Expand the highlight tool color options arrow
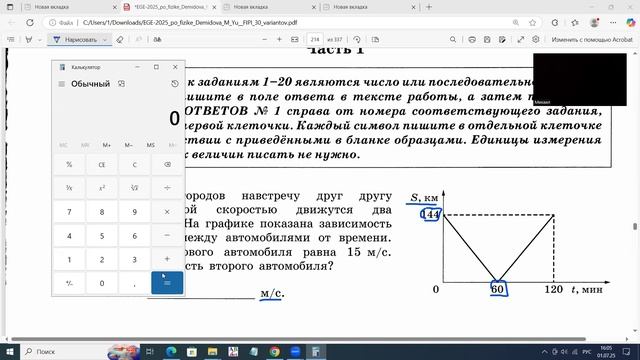 (x=40, y=40)
